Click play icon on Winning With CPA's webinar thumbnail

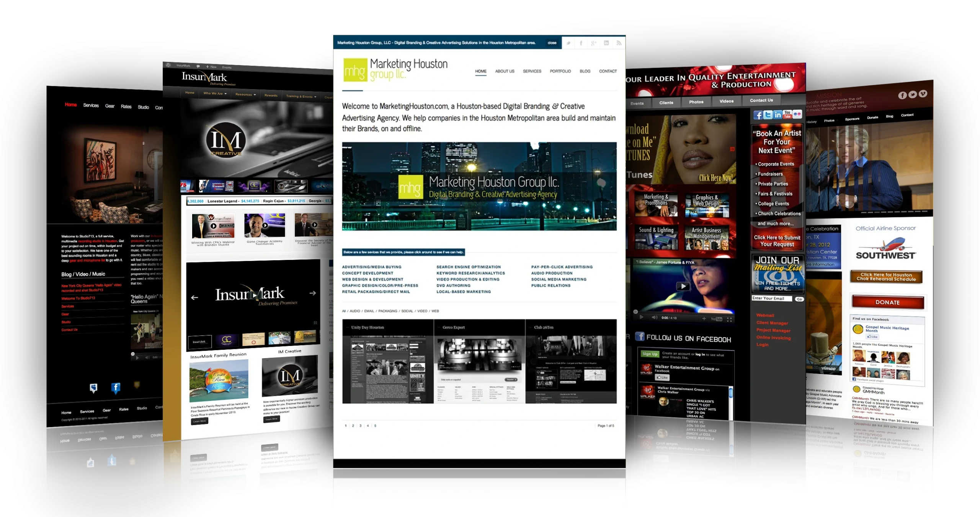tap(214, 226)
